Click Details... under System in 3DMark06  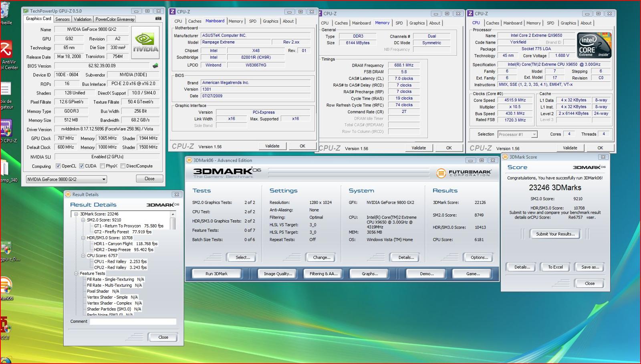coord(406,257)
